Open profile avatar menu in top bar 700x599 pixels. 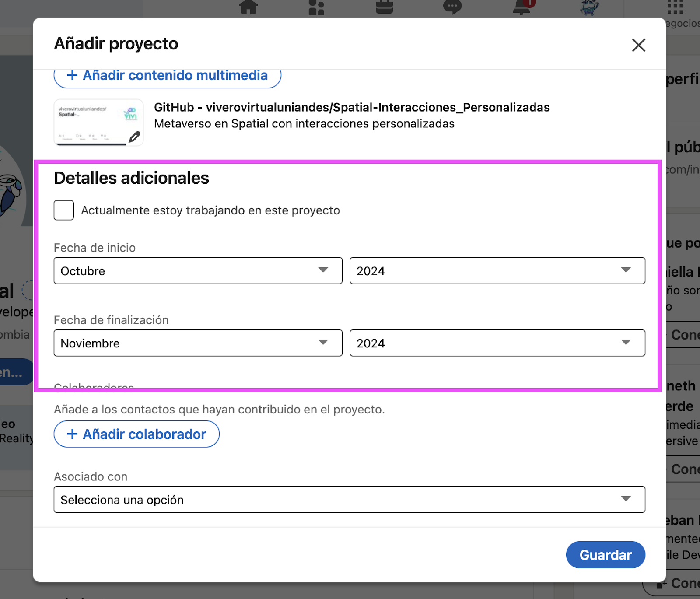589,7
